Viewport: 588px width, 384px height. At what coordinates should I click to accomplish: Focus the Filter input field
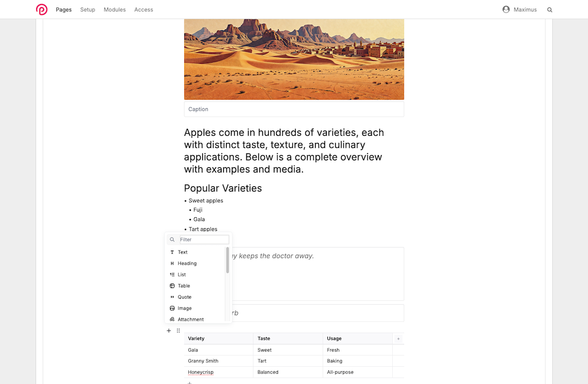pos(204,240)
